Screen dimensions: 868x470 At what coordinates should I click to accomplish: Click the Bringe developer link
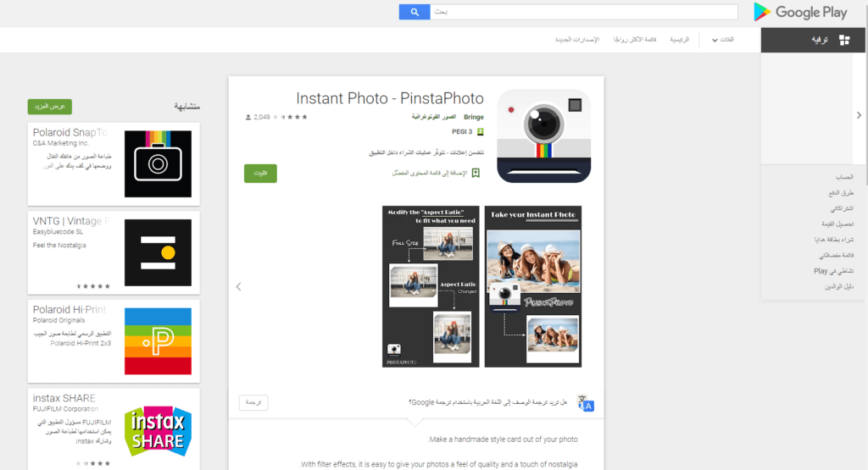pyautogui.click(x=473, y=116)
